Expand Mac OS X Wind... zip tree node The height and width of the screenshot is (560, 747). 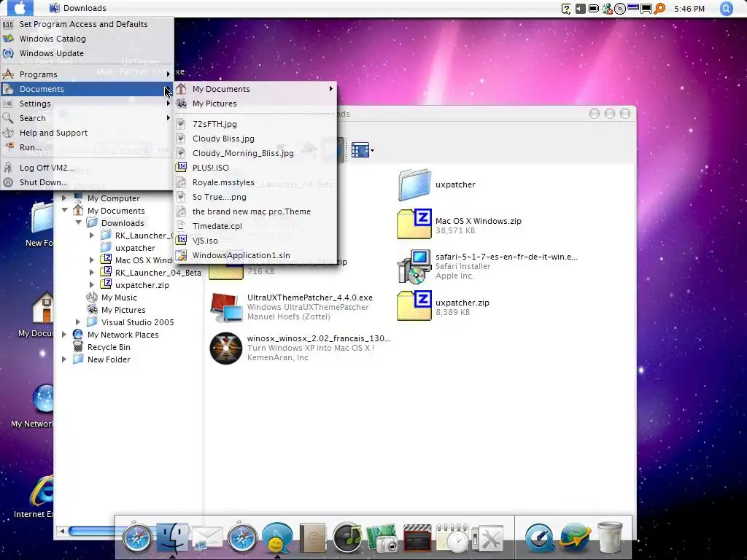click(x=92, y=260)
